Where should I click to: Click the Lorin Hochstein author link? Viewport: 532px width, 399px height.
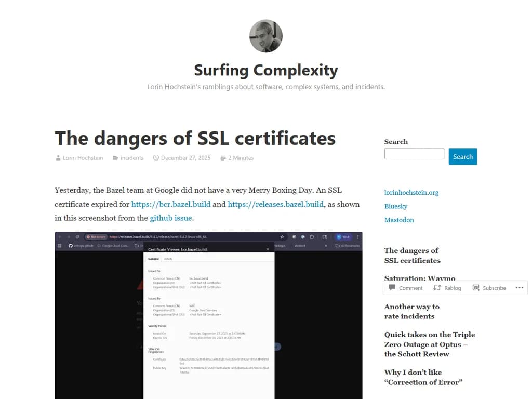tap(83, 158)
